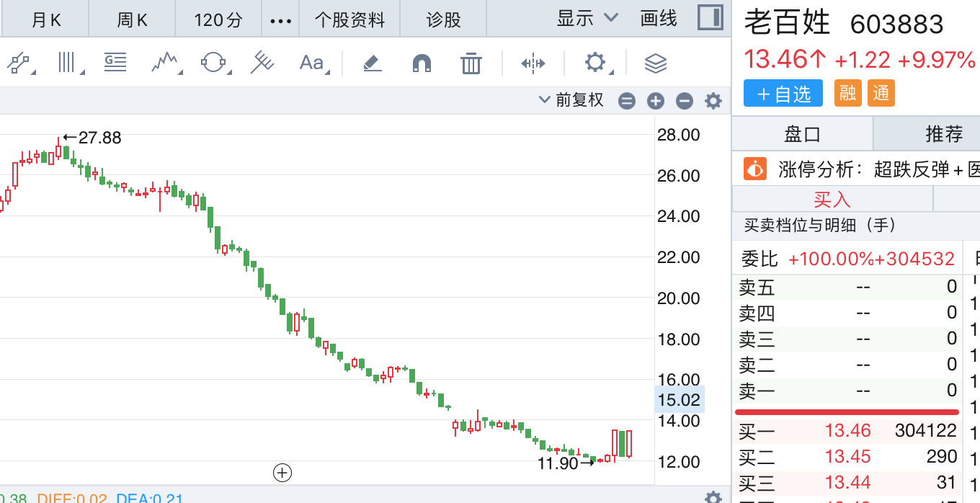Viewport: 980px width, 503px height.
Task: Expand the 显示 dropdown
Action: point(587,18)
